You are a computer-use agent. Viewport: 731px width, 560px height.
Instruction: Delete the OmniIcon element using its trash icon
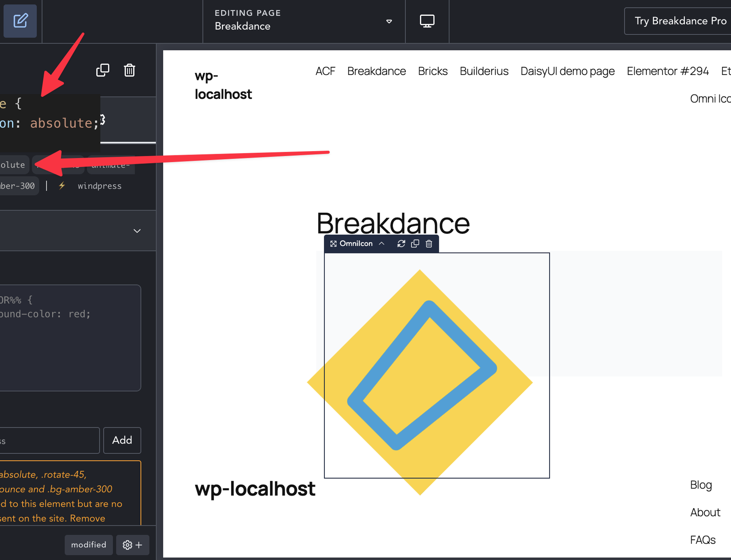[x=429, y=244]
